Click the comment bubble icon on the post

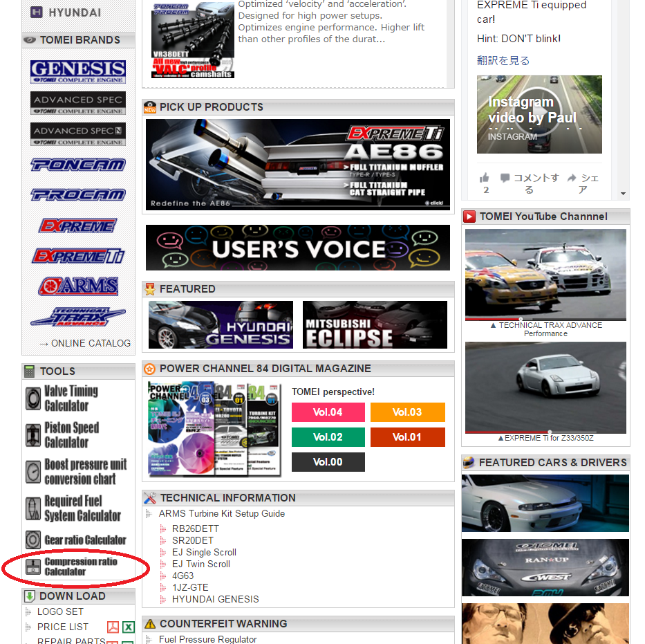point(505,178)
